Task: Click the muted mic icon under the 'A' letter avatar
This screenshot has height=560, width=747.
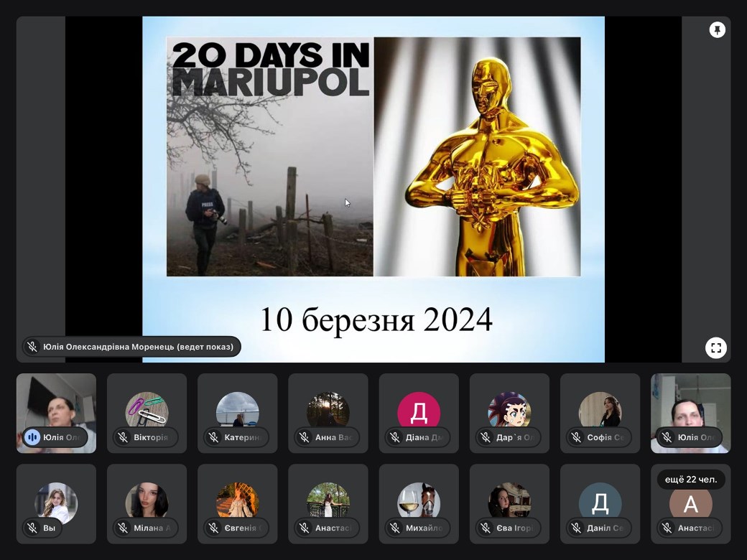Action: [667, 528]
